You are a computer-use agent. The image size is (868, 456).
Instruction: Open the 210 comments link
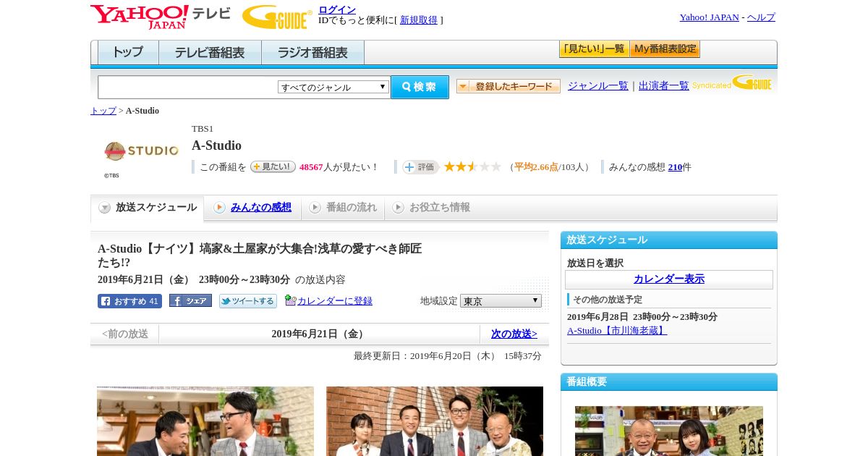(676, 167)
